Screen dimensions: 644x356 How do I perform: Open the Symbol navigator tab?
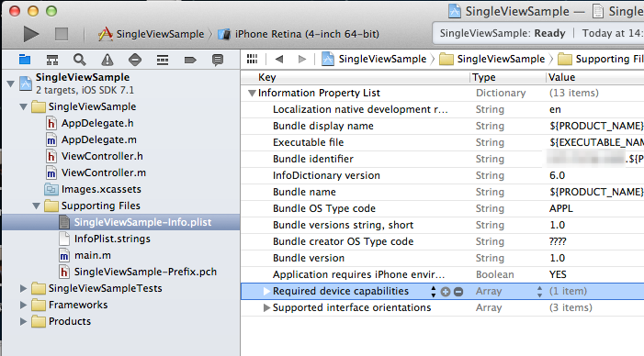pos(52,60)
